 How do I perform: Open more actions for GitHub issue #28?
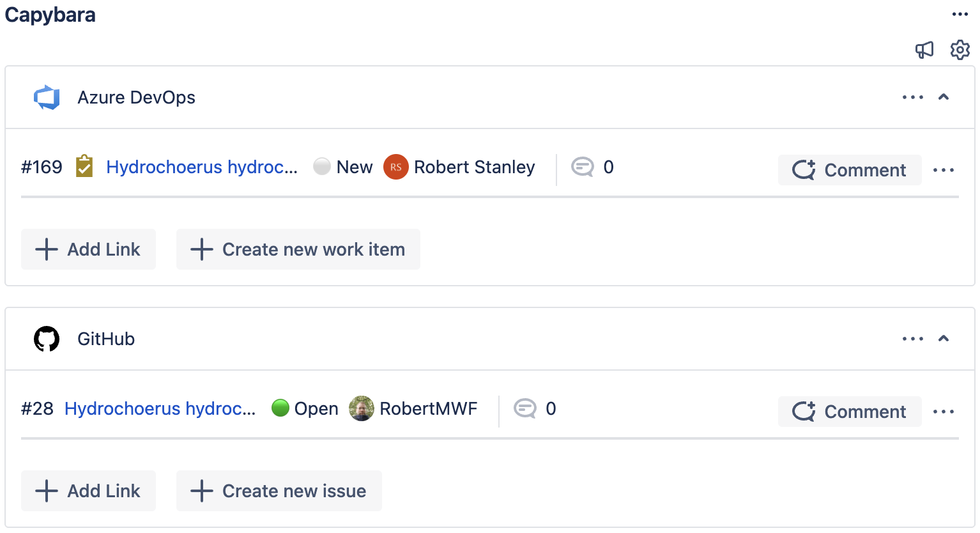pos(943,412)
